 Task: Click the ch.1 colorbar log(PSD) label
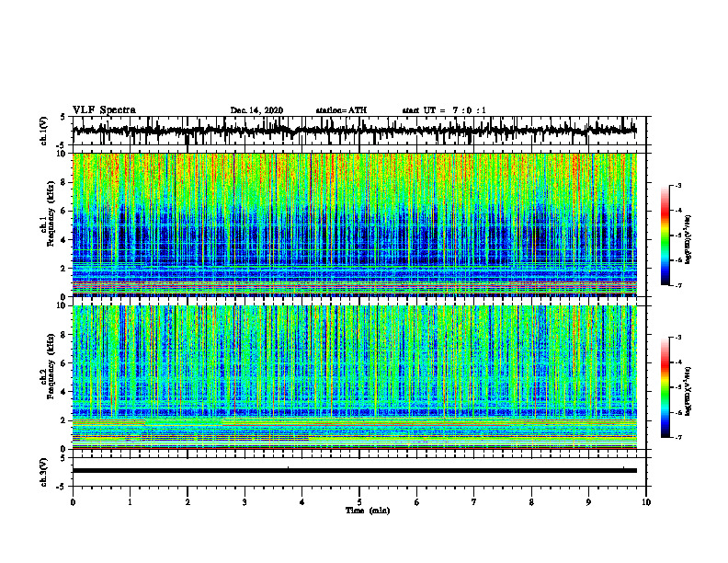pos(688,240)
